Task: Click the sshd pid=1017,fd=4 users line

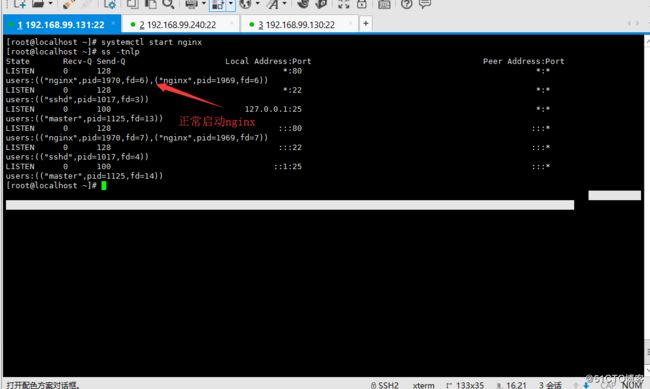Action: pos(77,157)
